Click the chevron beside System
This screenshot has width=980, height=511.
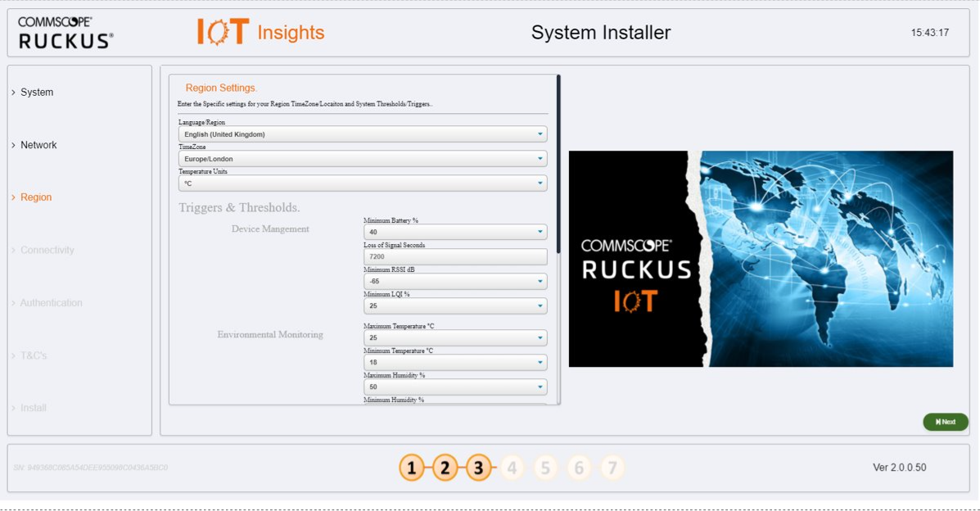pos(13,92)
